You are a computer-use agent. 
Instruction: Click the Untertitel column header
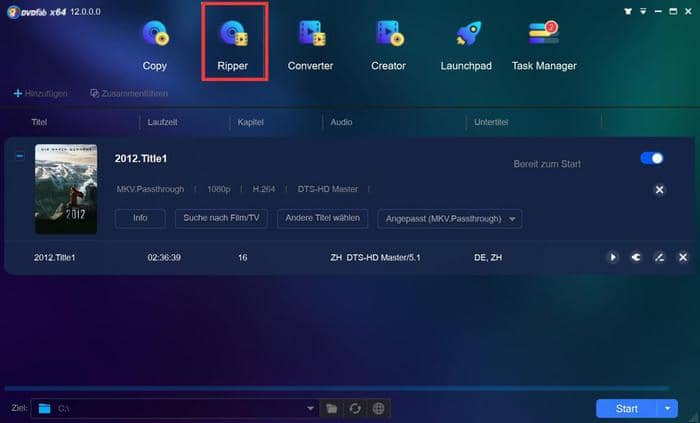491,122
